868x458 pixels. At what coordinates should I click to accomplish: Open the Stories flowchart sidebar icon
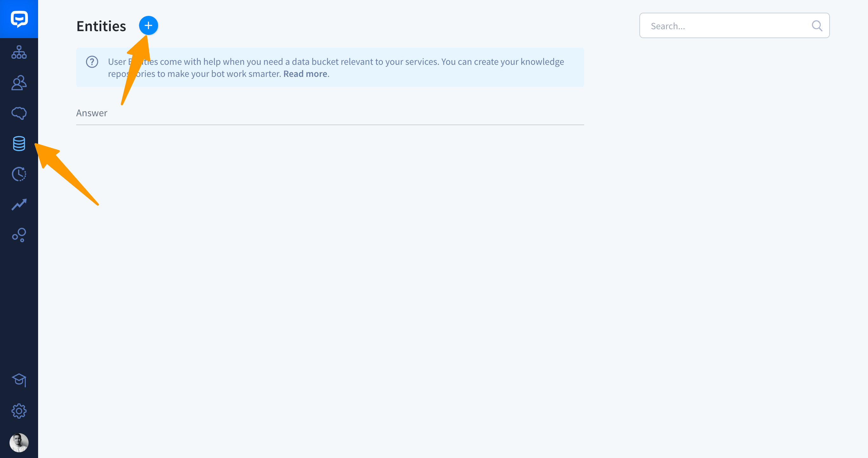19,52
